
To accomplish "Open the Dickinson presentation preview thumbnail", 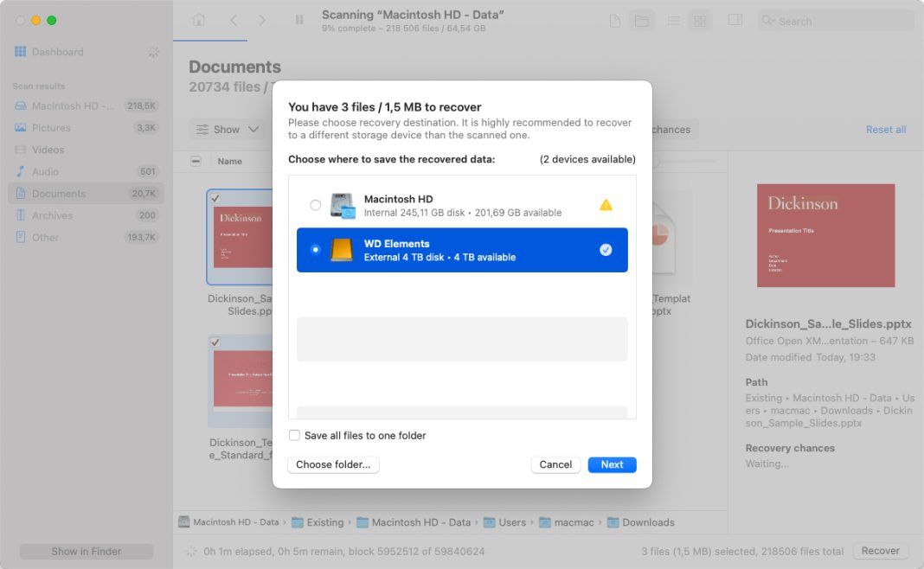I will 825,235.
